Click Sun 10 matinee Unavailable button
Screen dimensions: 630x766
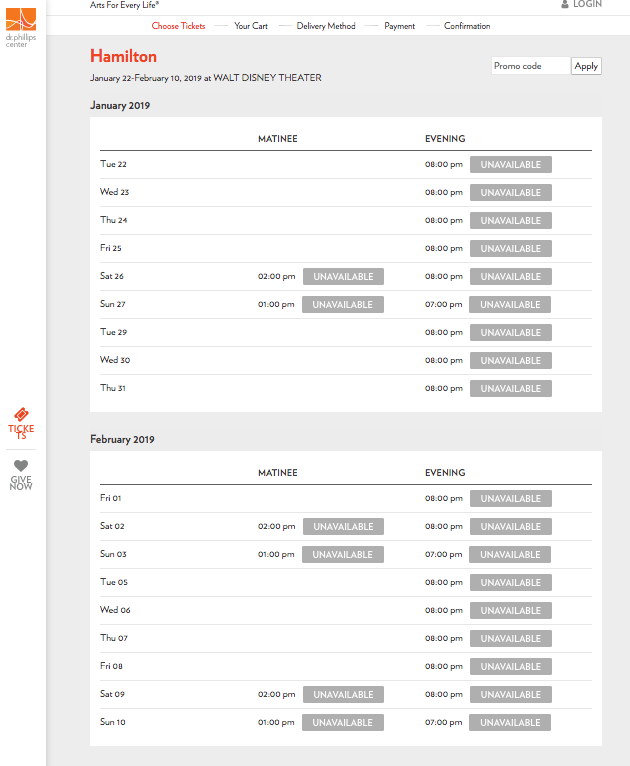pos(343,723)
